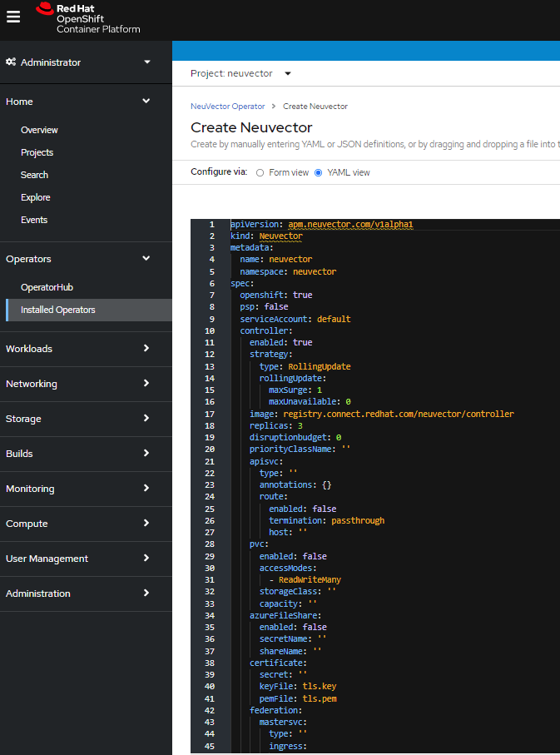The image size is (560, 755).
Task: Expand the Networking section
Action: pos(146,384)
